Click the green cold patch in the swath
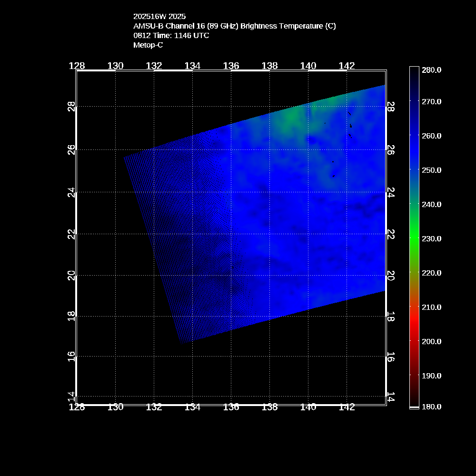Image resolution: width=476 pixels, height=476 pixels. (x=287, y=119)
